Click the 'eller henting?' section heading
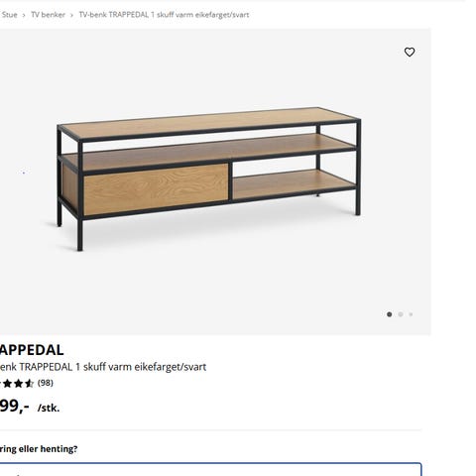The image size is (476, 476). tap(39, 449)
